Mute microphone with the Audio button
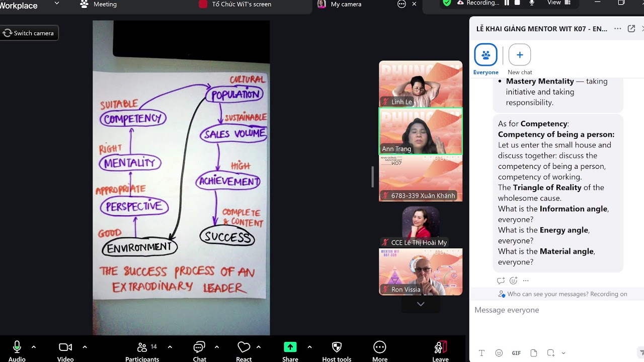The width and height of the screenshot is (644, 362). (x=17, y=351)
